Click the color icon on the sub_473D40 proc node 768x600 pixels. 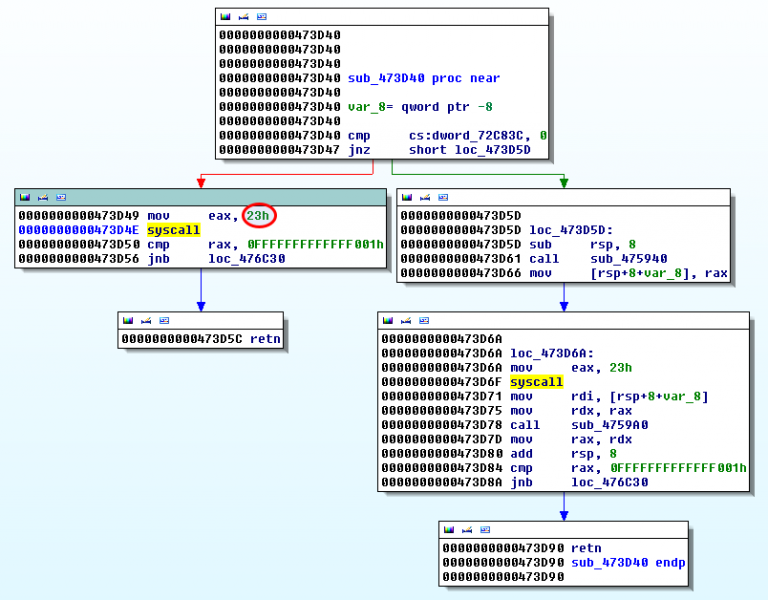[x=224, y=17]
